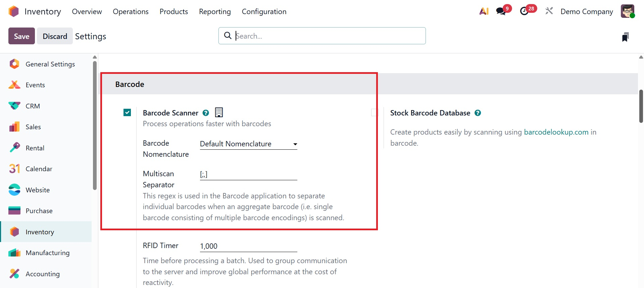
Task: Open the Operations menu
Action: 131,11
